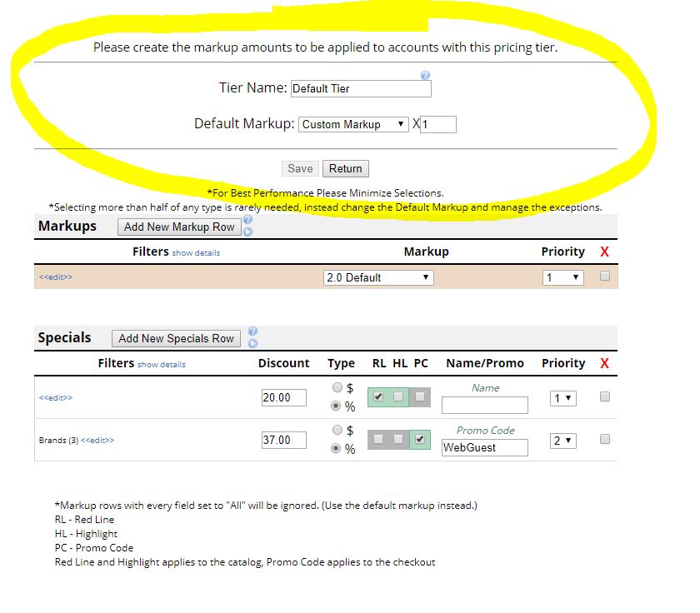Click Add New Specials Row

[x=175, y=337]
